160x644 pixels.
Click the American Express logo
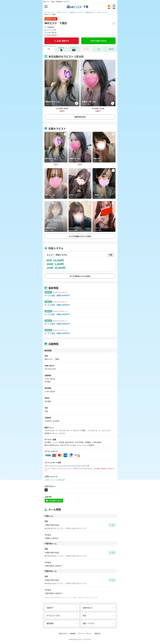coord(65,455)
